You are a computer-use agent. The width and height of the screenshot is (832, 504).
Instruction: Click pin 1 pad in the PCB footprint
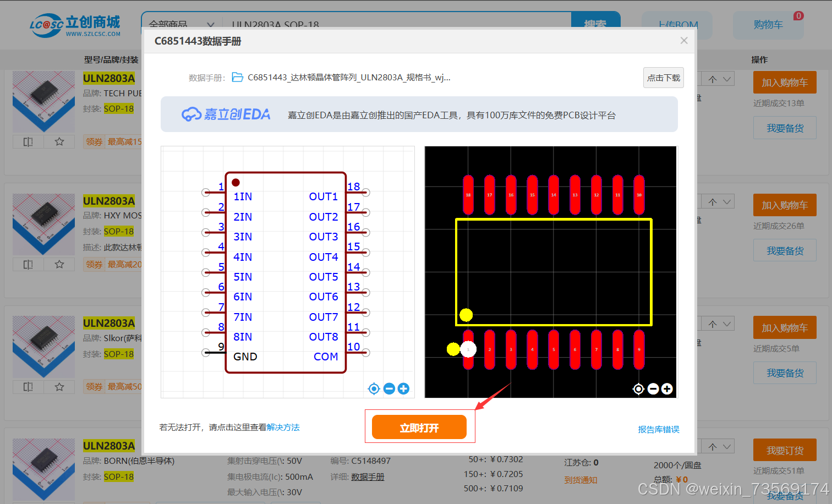click(x=468, y=349)
